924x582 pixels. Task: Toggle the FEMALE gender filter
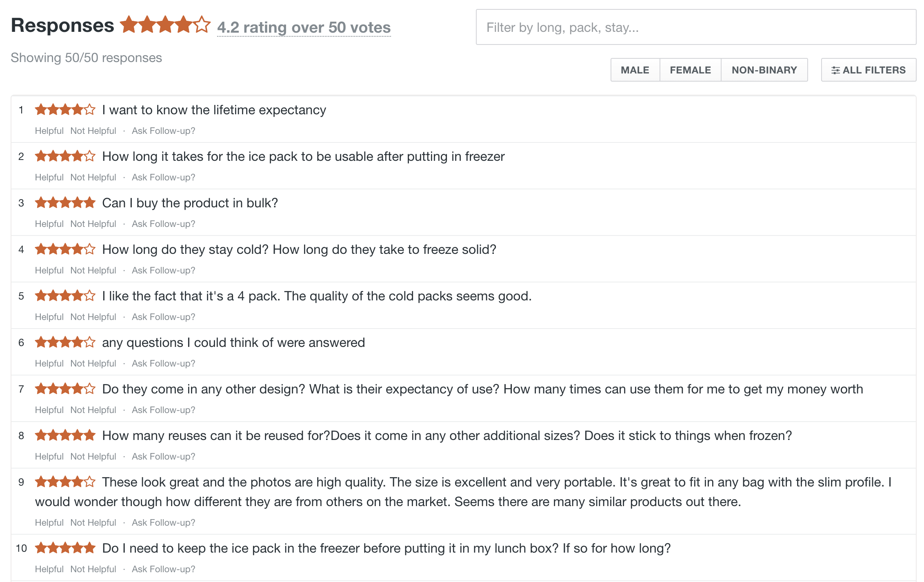691,70
